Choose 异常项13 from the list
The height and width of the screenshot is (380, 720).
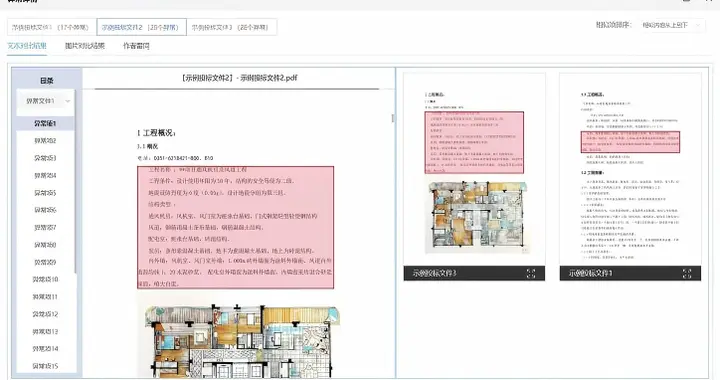point(45,332)
